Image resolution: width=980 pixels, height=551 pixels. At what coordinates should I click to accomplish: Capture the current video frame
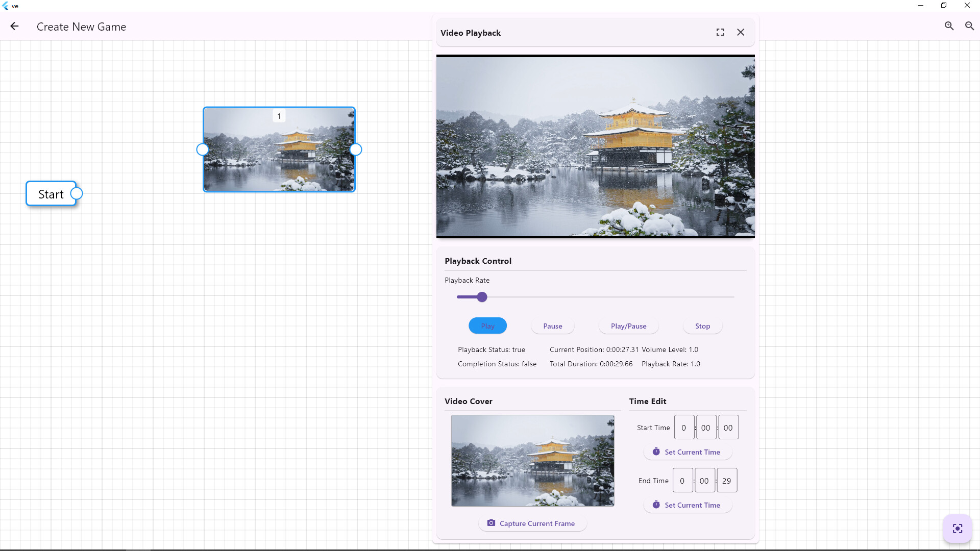pyautogui.click(x=532, y=523)
